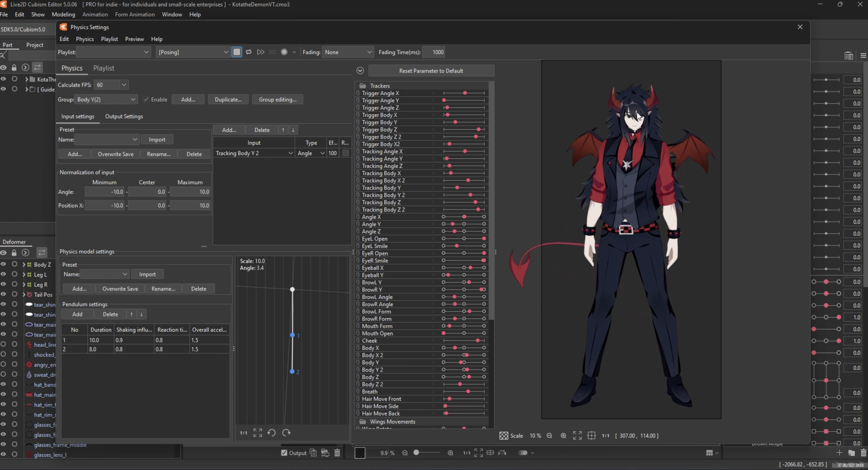Click Reset Parameter to Default button

click(x=431, y=71)
